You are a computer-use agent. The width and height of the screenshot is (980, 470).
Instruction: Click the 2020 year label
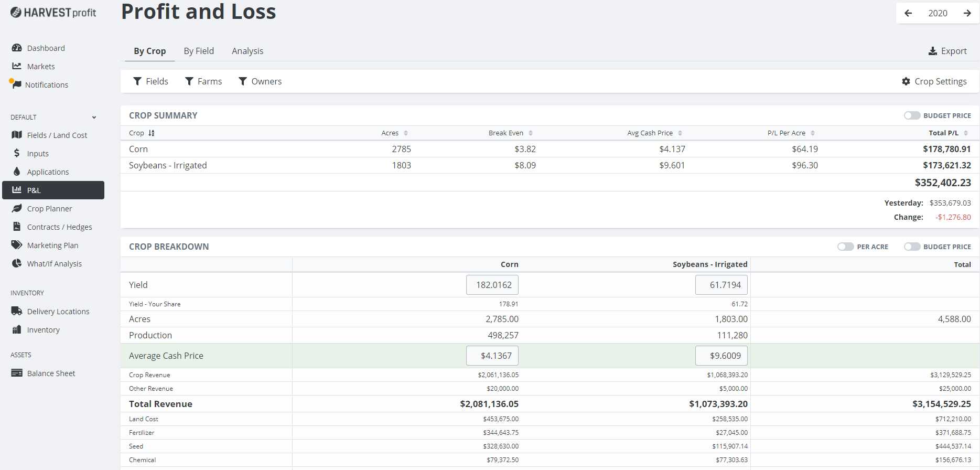pos(938,13)
